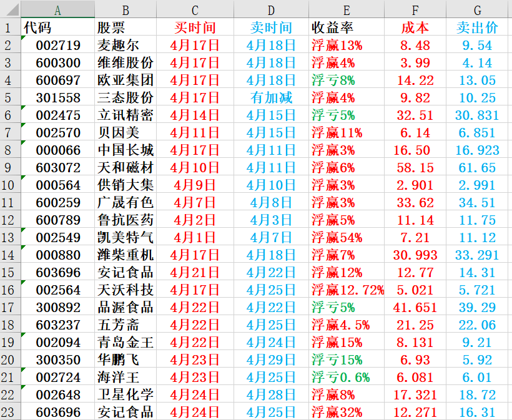The image size is (512, 420).
Task: Select cell 卫星化学
Action: click(x=126, y=394)
